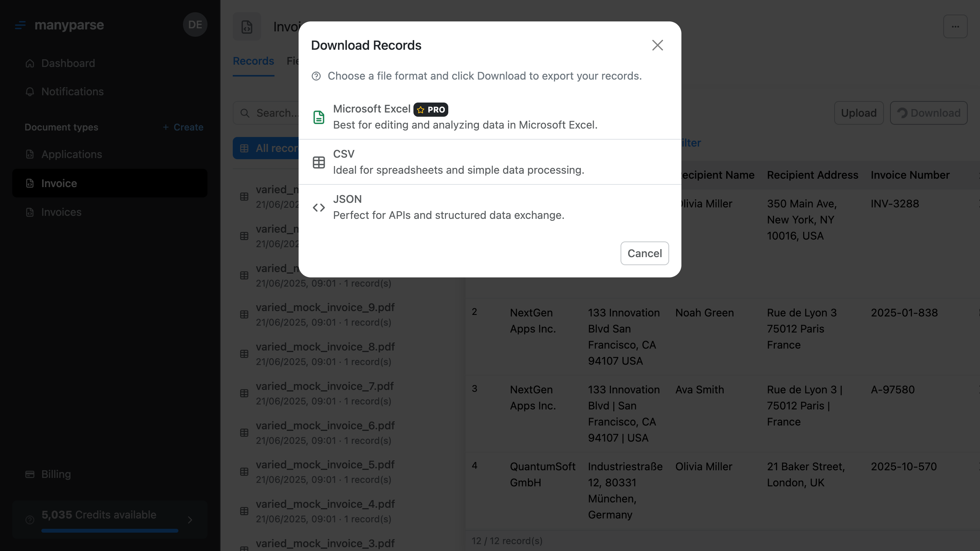
Task: Click table icon beside varied_mock_invoice_8.pdf
Action: pyautogui.click(x=244, y=354)
